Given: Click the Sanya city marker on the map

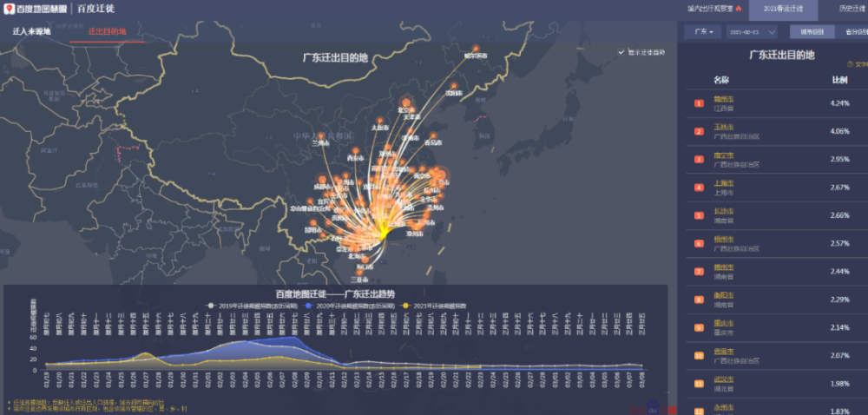Looking at the screenshot, I should 360,273.
